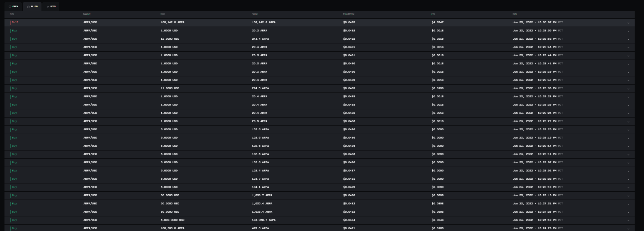644x231 pixels.
Task: Switch to the OPEN orders tab
Action: coord(13,6)
